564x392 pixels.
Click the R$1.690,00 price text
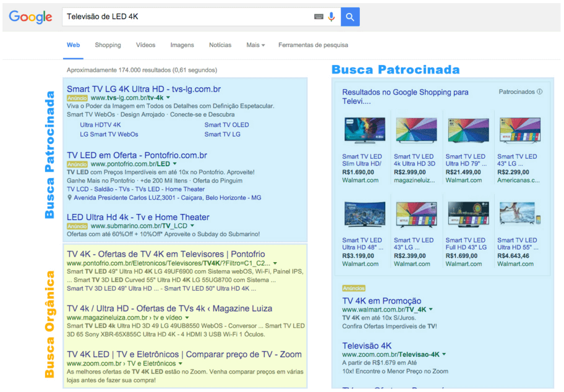click(358, 173)
